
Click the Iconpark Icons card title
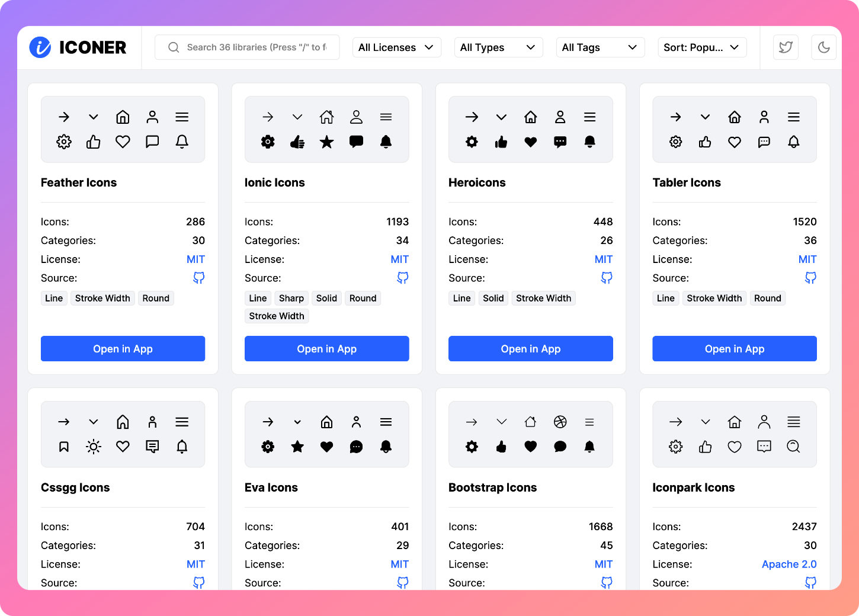pos(694,487)
